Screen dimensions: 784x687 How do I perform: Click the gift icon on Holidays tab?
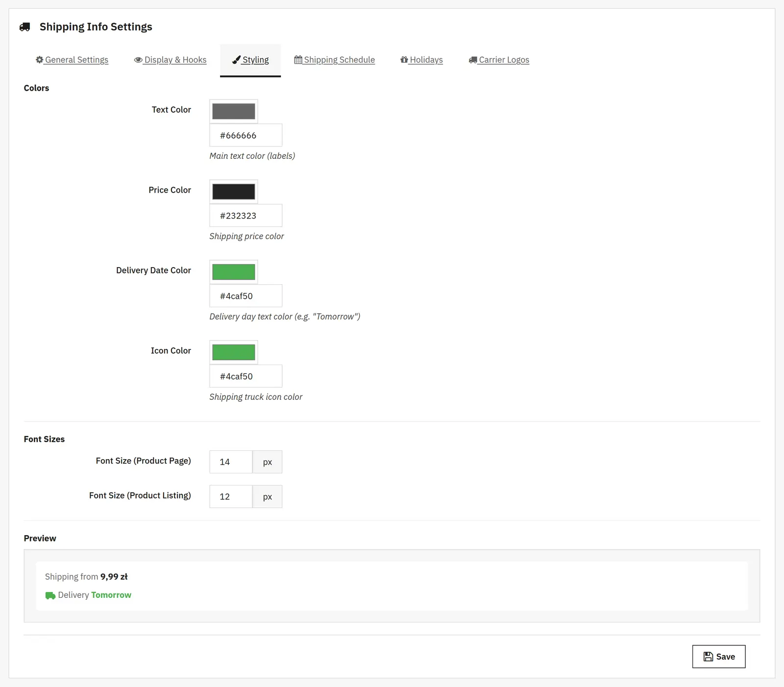[x=404, y=60]
